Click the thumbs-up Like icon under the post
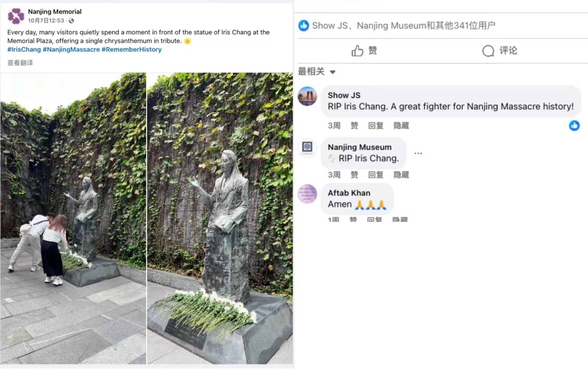The height and width of the screenshot is (370, 588). click(x=357, y=51)
